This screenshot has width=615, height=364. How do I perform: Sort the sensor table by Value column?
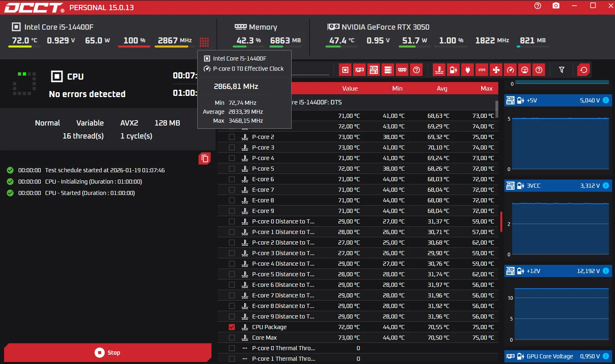tap(350, 89)
